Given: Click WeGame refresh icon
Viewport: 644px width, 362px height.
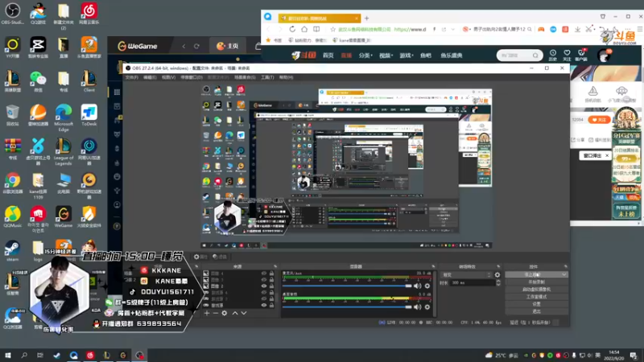Looking at the screenshot, I should (196, 46).
